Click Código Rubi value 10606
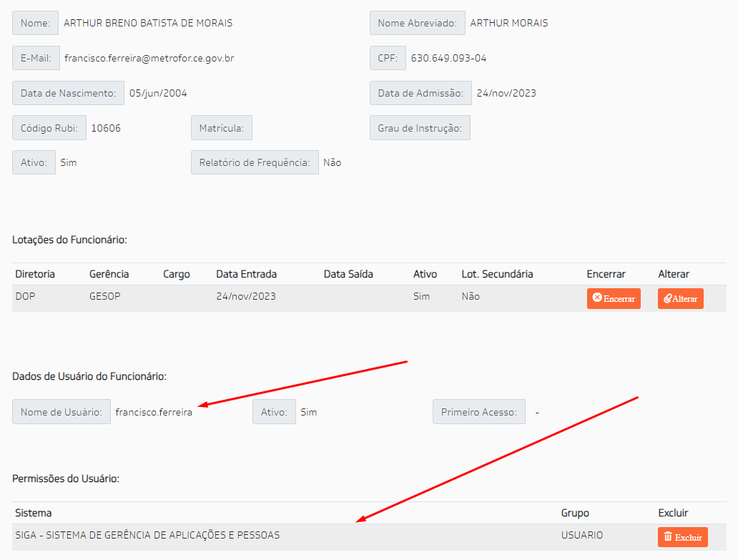The height and width of the screenshot is (560, 738). (x=106, y=128)
